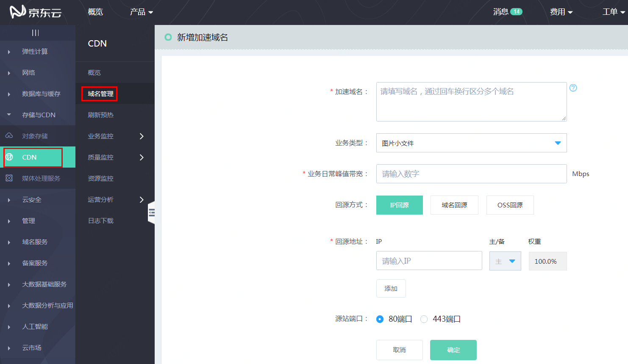The width and height of the screenshot is (628, 364).
Task: Click the secondary panel collapse handle
Action: [x=151, y=212]
